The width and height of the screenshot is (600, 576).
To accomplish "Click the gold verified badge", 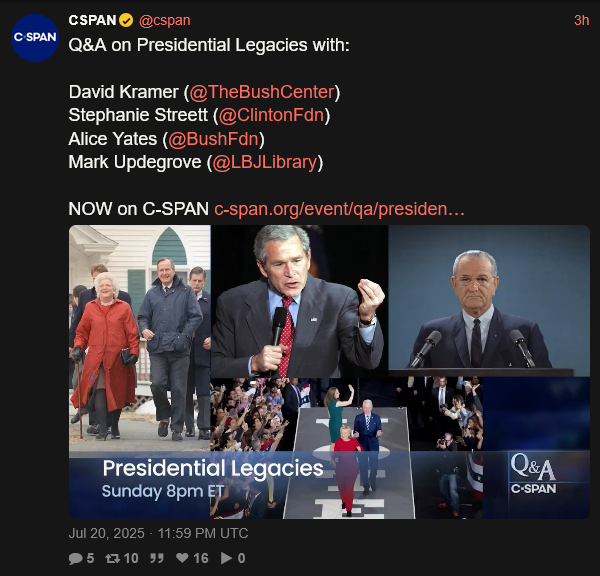I will point(126,20).
